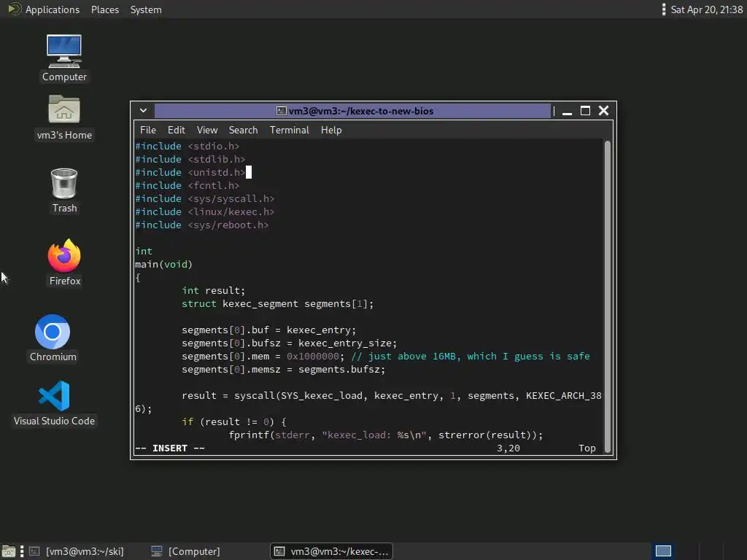Click the "Top" position indicator in vim
The height and width of the screenshot is (560, 747).
[x=587, y=448]
